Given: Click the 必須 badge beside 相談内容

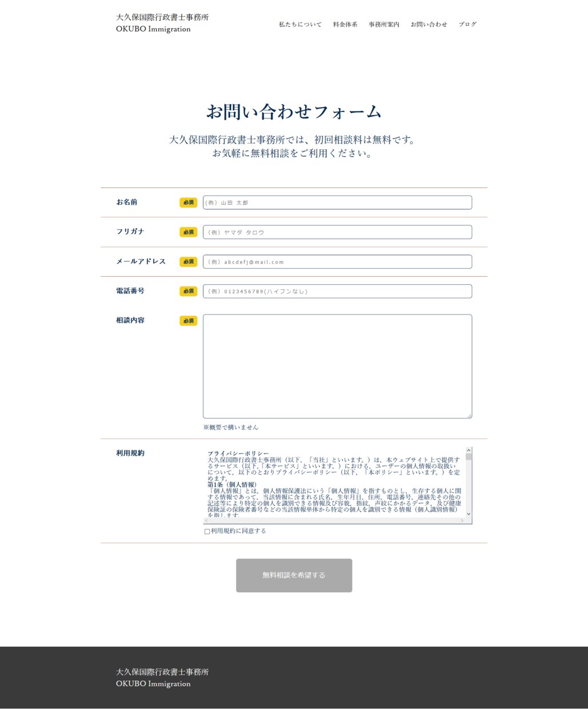Looking at the screenshot, I should (189, 321).
